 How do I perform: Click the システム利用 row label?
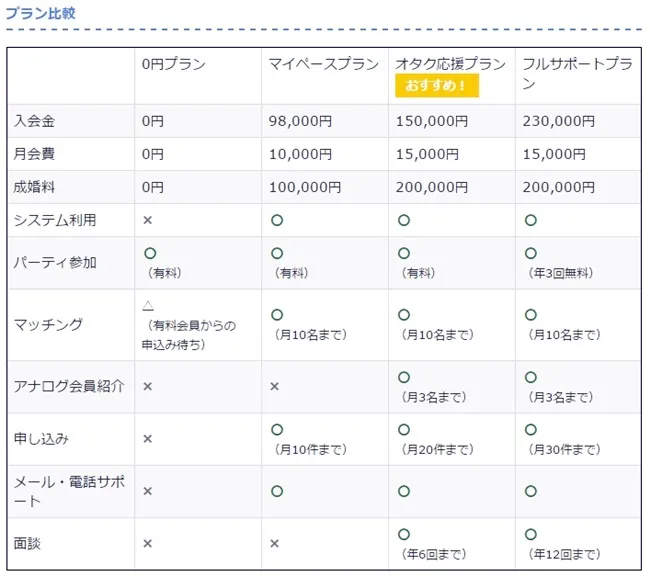coord(55,220)
